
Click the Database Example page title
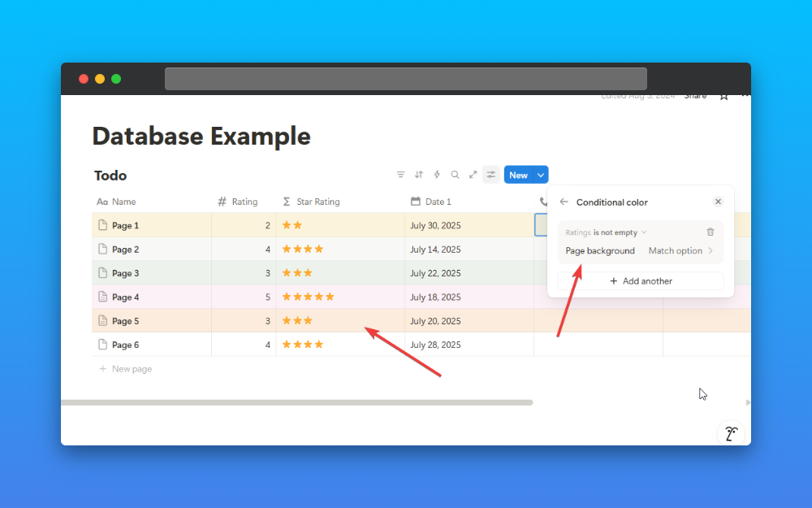[x=201, y=137]
